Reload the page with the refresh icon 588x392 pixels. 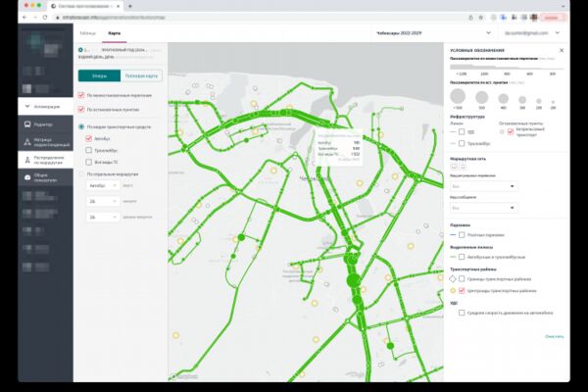click(45, 18)
